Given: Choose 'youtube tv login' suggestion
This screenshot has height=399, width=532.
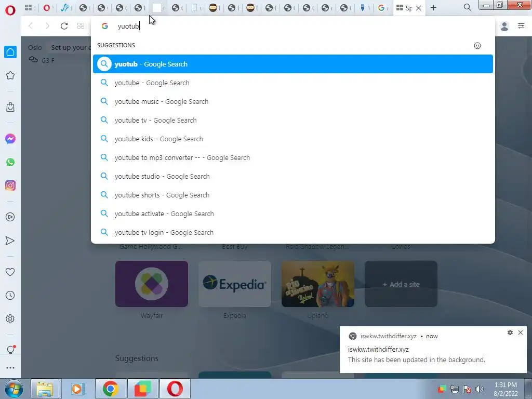Looking at the screenshot, I should coord(293,232).
